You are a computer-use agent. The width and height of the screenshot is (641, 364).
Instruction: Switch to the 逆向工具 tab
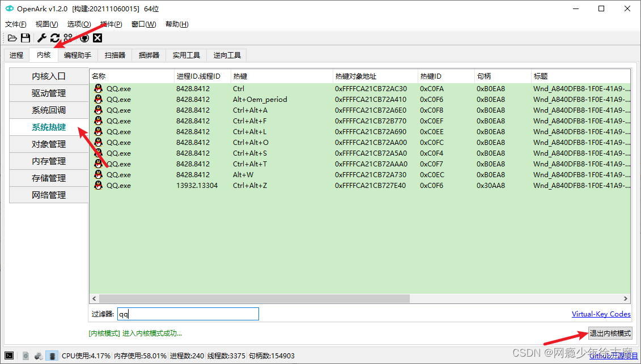pos(227,55)
